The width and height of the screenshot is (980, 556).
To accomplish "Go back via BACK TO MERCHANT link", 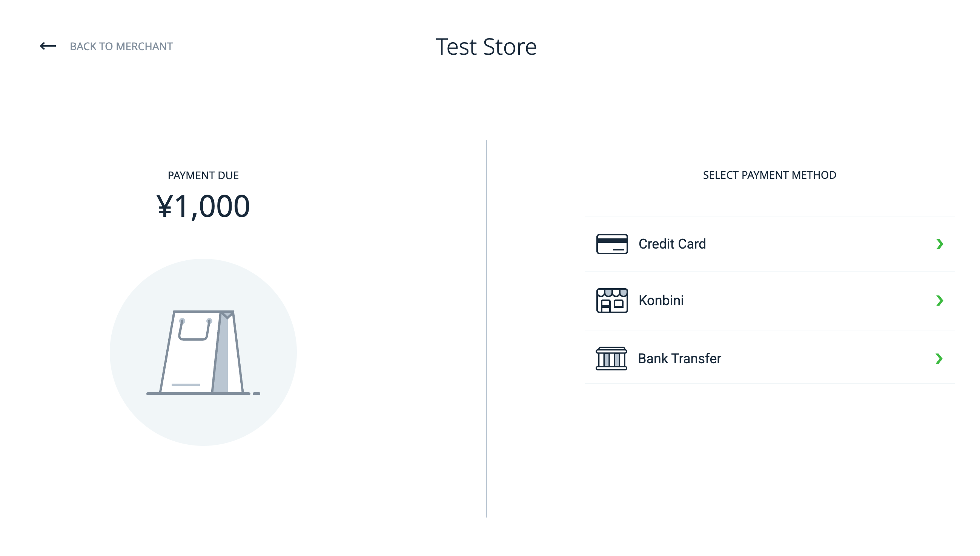I will click(121, 47).
